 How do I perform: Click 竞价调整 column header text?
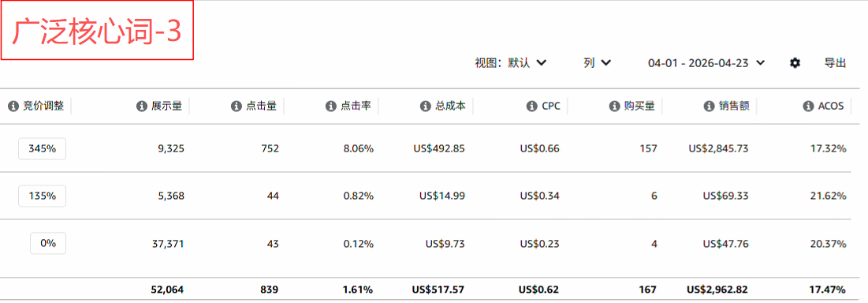click(43, 106)
